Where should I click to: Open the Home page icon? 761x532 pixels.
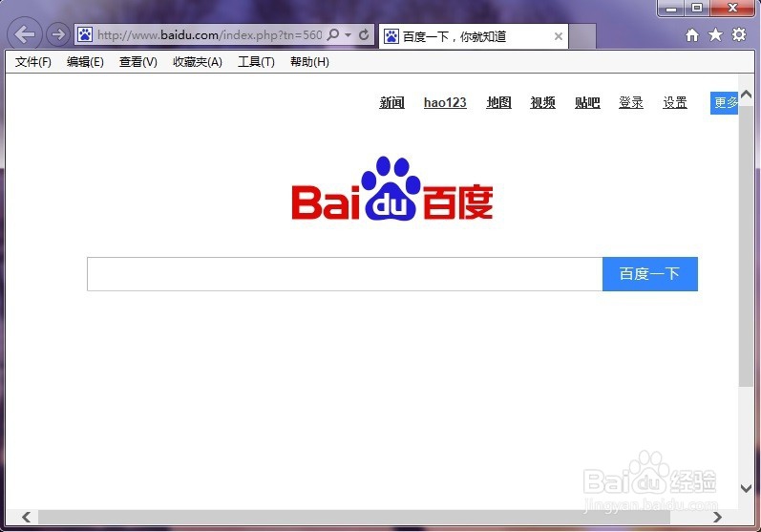click(692, 35)
